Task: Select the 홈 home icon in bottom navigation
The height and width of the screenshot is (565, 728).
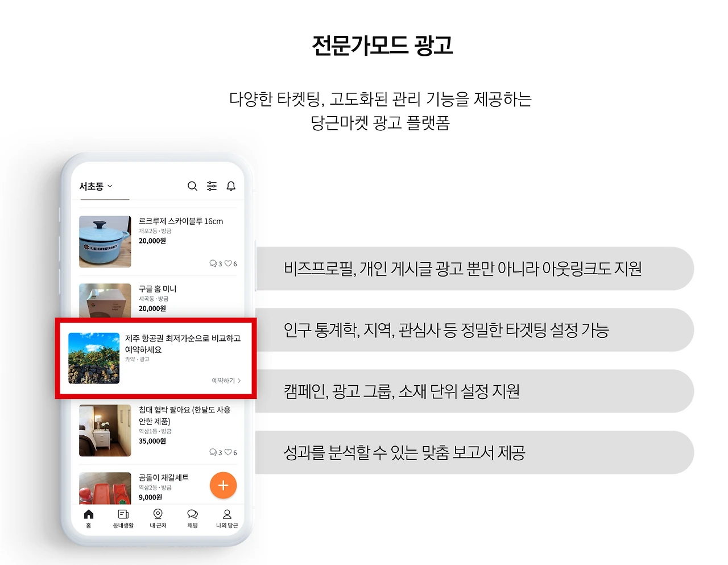Action: pos(89,514)
